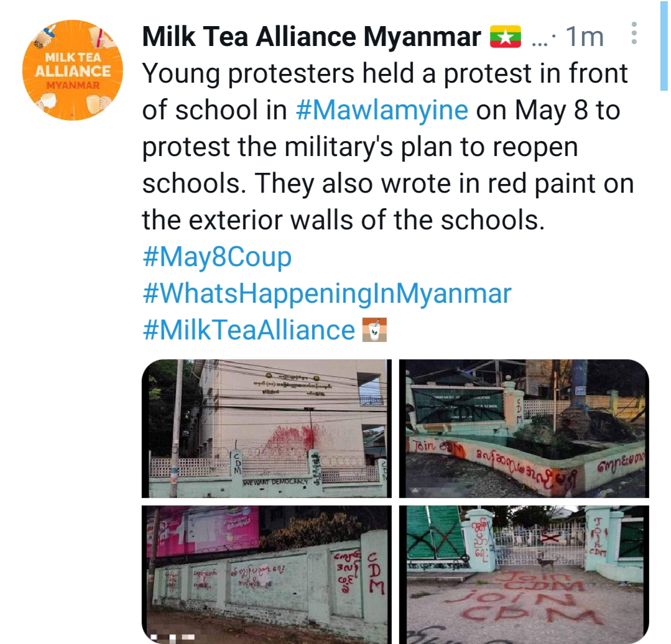This screenshot has height=644, width=671.
Task: Open the #May8Coup hashtag
Action: point(217,257)
